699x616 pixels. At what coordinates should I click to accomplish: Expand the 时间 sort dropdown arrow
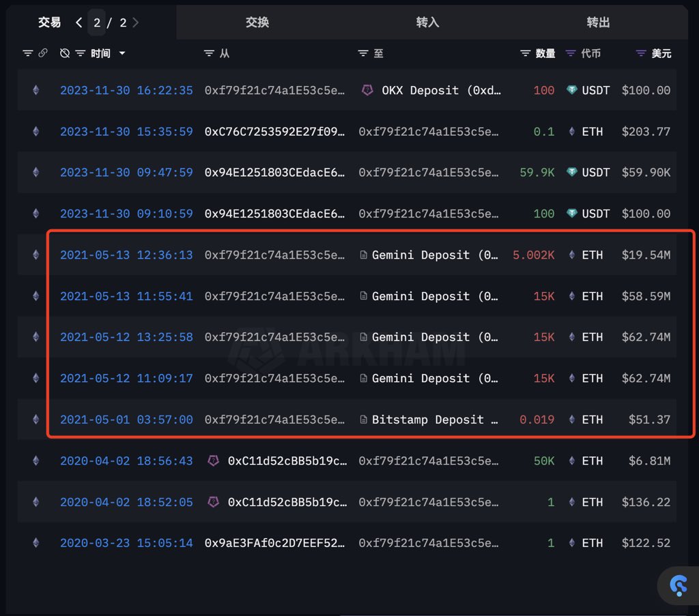coord(122,53)
